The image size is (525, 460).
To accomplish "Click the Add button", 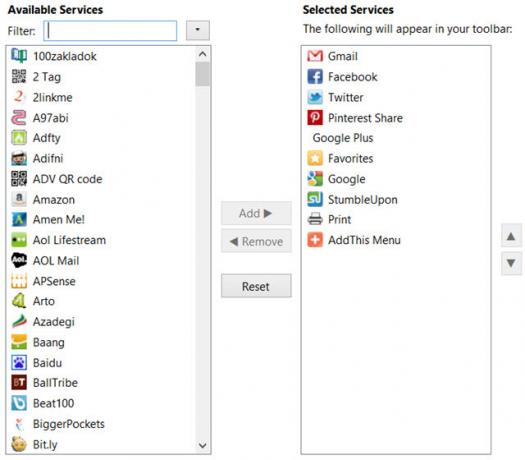I will pyautogui.click(x=256, y=213).
